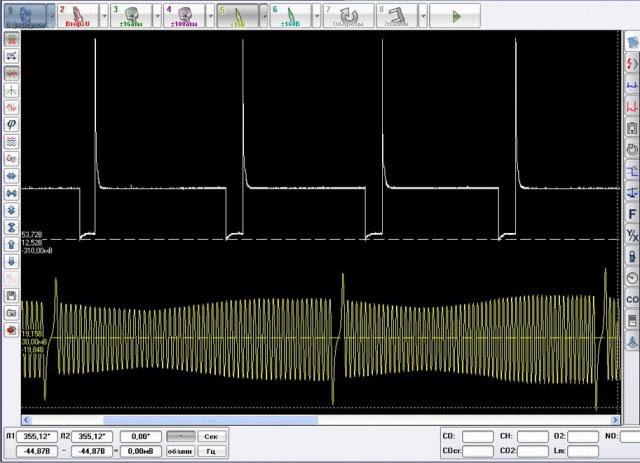Image resolution: width=640 pixels, height=463 pixels.
Task: Click the phase φ icon in left toolbar
Action: [x=11, y=124]
